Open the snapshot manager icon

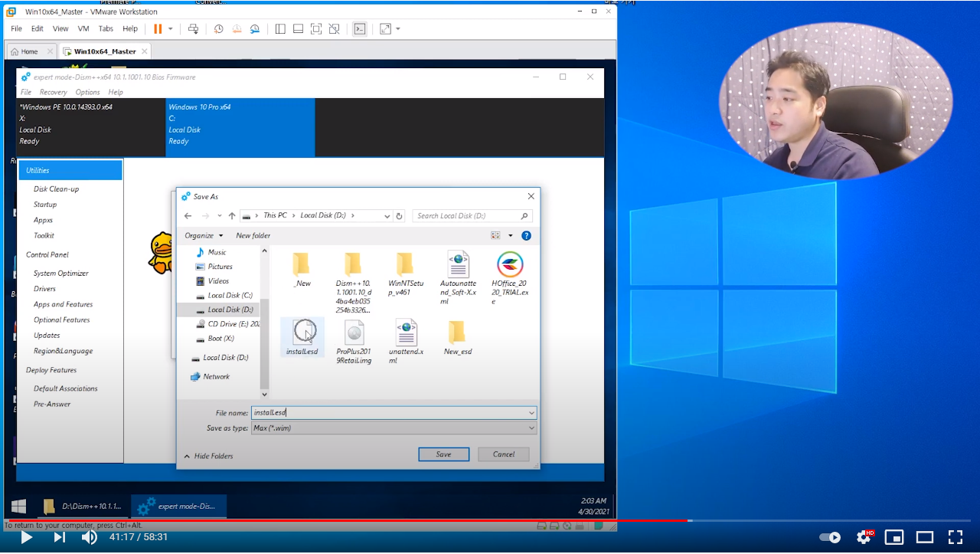(x=255, y=28)
